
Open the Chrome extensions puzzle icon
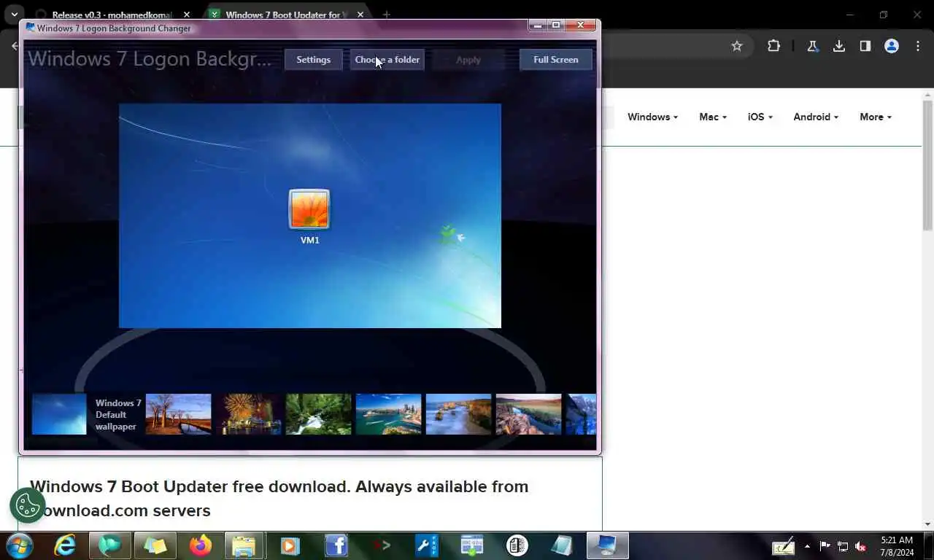[773, 46]
